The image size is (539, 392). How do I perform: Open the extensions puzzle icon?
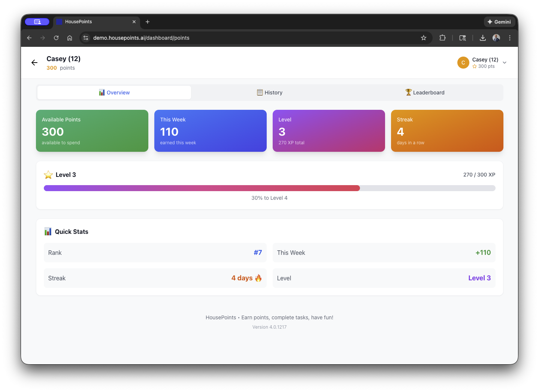pyautogui.click(x=442, y=38)
